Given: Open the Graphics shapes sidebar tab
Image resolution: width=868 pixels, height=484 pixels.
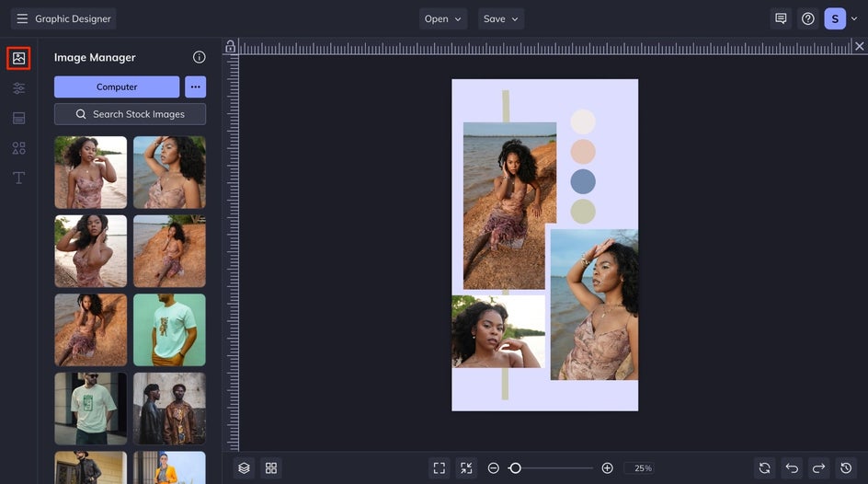Looking at the screenshot, I should coord(18,148).
